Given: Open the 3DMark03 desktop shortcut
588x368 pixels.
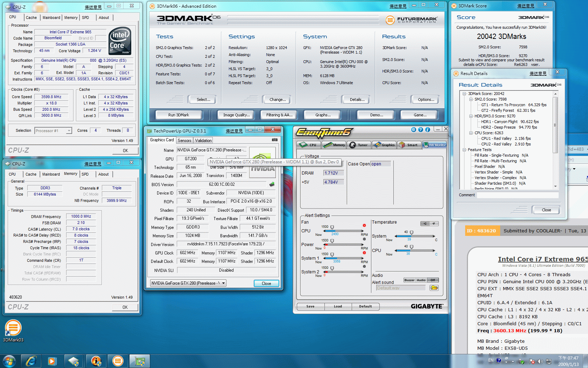Looking at the screenshot, I should 13,331.
